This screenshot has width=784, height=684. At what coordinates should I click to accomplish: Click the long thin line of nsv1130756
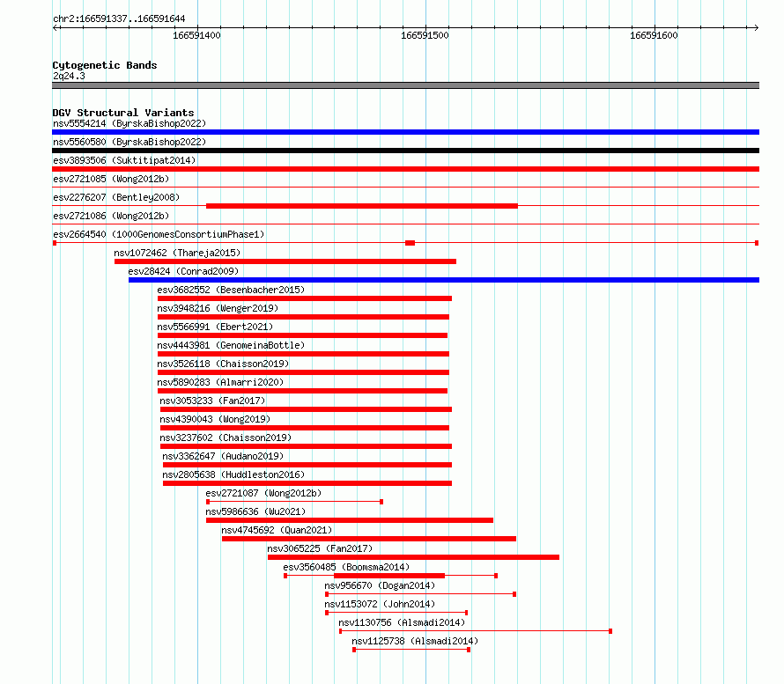click(476, 631)
